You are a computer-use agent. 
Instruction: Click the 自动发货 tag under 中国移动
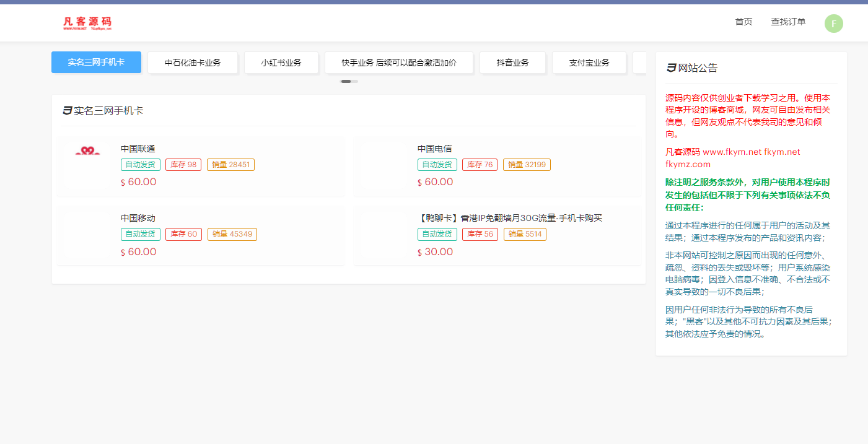(141, 234)
